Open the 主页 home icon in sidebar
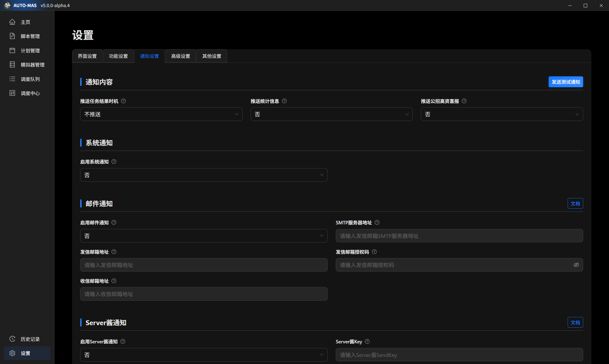 point(12,22)
